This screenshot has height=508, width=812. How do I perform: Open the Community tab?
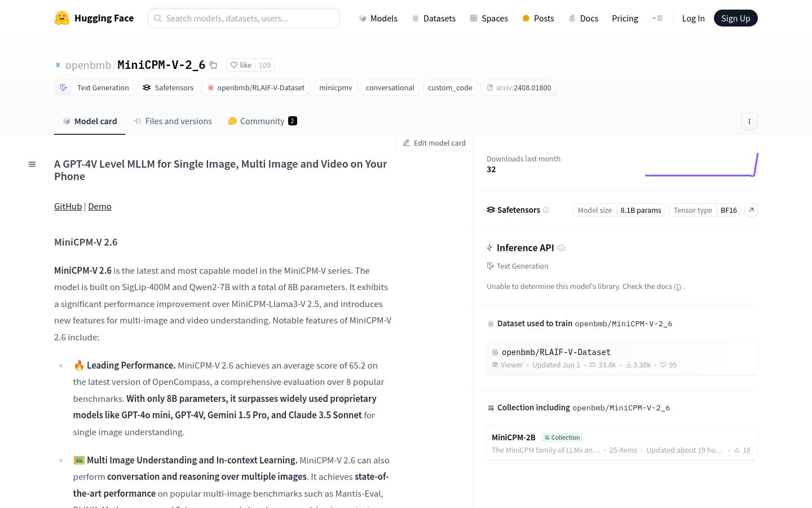click(262, 121)
